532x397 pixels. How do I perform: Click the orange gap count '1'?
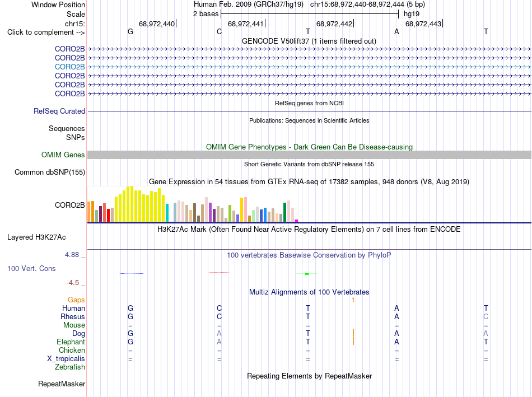[353, 300]
